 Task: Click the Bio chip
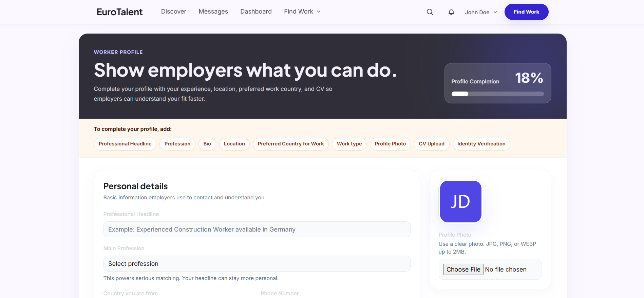coord(207,144)
